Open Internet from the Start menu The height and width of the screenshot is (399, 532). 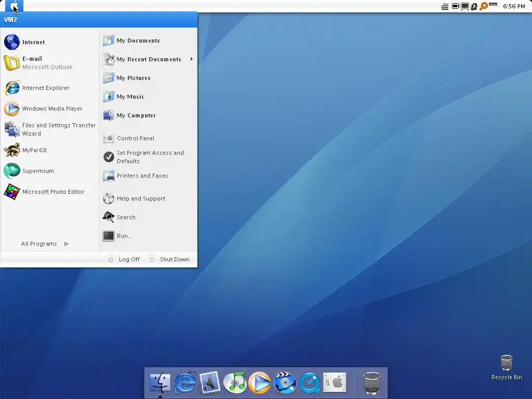coord(49,42)
